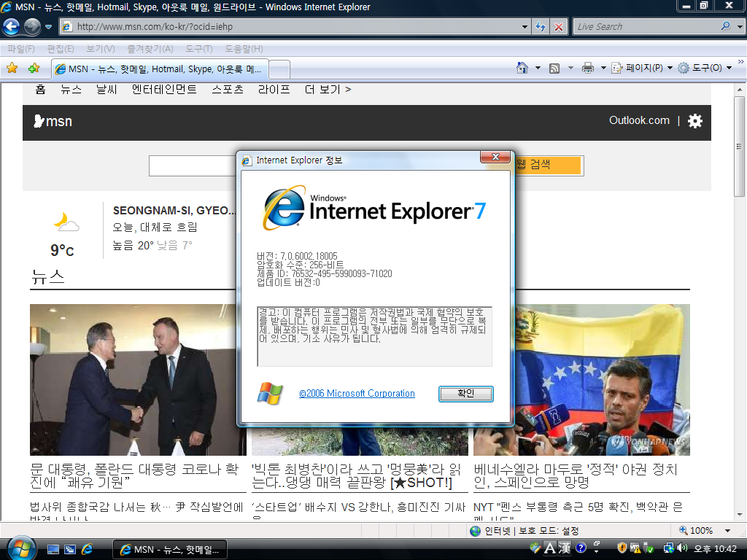Click the RSS feeds icon
Viewport: 747px width, 560px height.
(554, 68)
